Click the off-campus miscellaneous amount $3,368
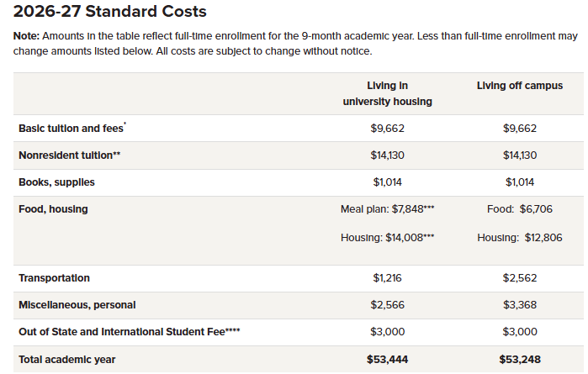588x374 pixels. (x=519, y=305)
